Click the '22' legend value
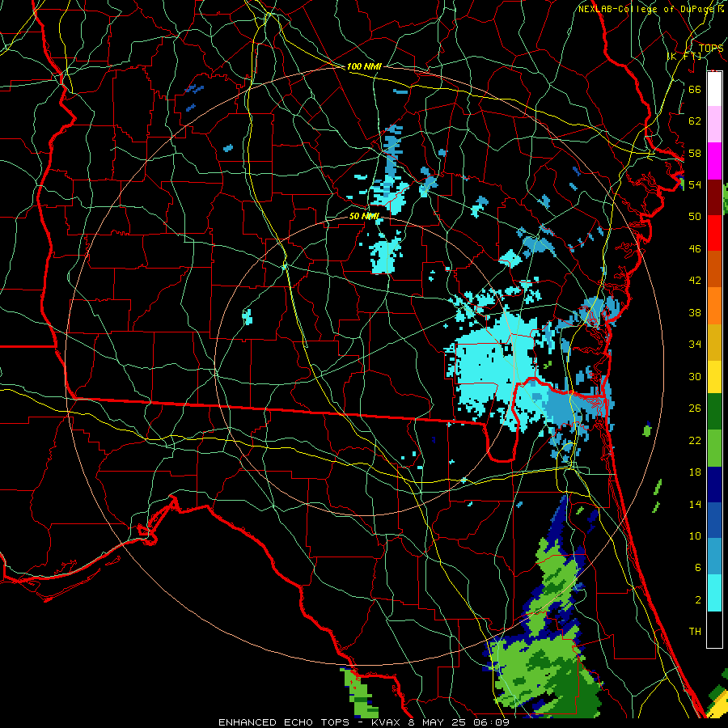Viewport: 728px width, 728px height. [695, 440]
